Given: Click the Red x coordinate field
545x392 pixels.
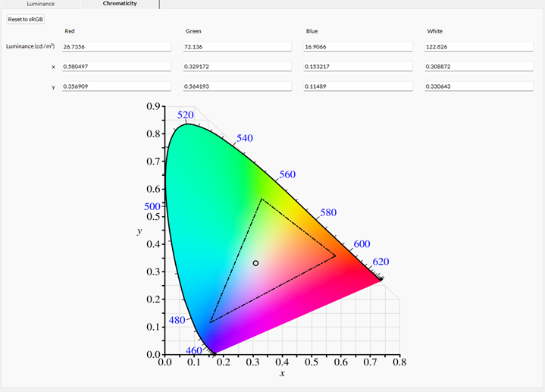Looking at the screenshot, I should click(115, 67).
